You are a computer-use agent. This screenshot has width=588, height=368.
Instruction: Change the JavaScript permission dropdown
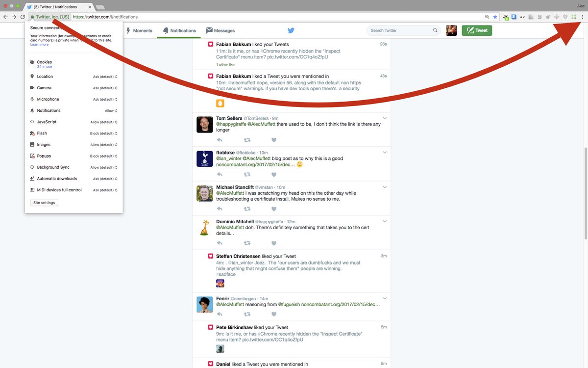[104, 122]
